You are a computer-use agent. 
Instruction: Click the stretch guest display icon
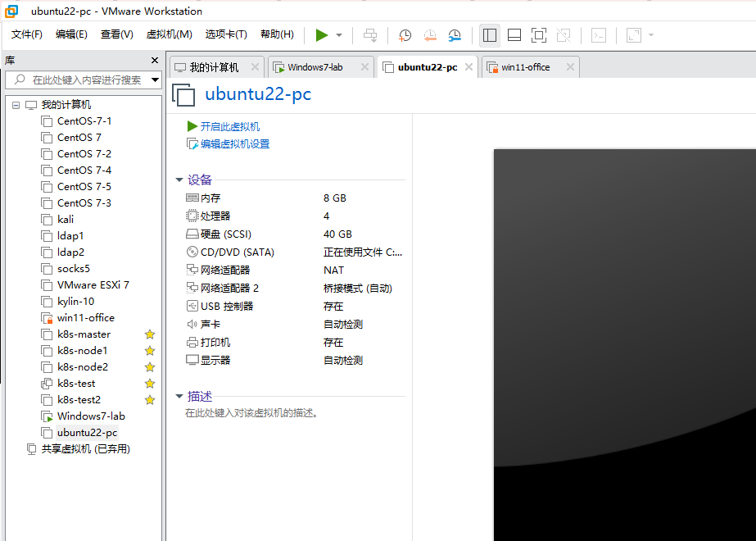click(633, 35)
